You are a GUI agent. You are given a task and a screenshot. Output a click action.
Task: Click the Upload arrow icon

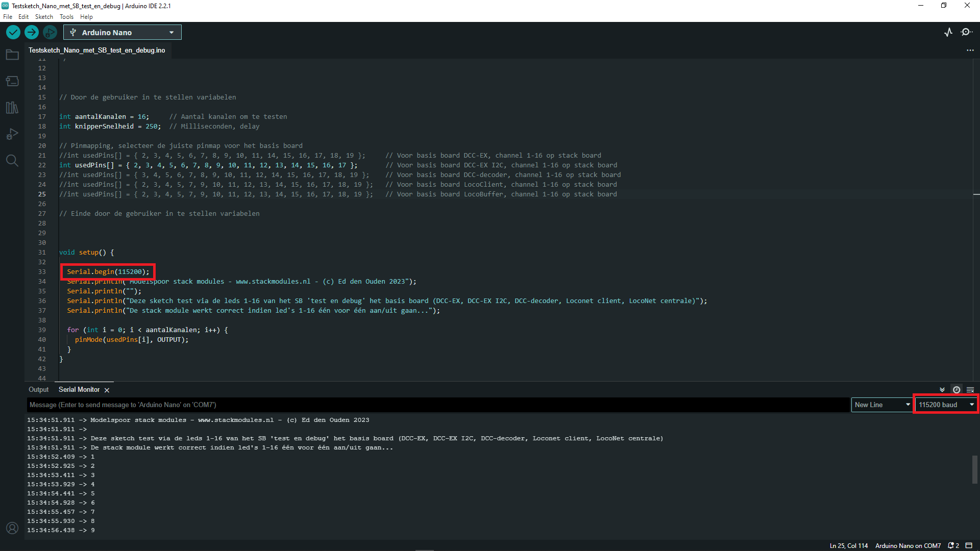click(31, 32)
